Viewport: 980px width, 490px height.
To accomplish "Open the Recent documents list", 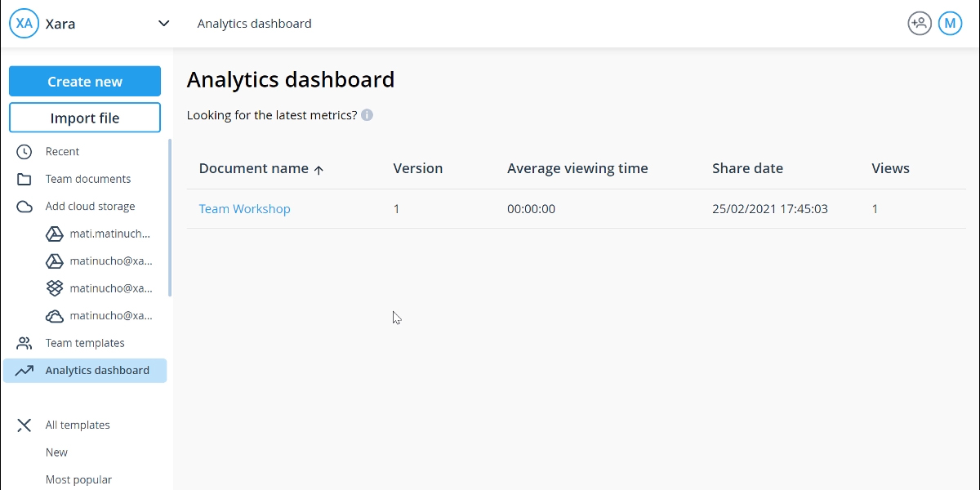I will pyautogui.click(x=62, y=152).
